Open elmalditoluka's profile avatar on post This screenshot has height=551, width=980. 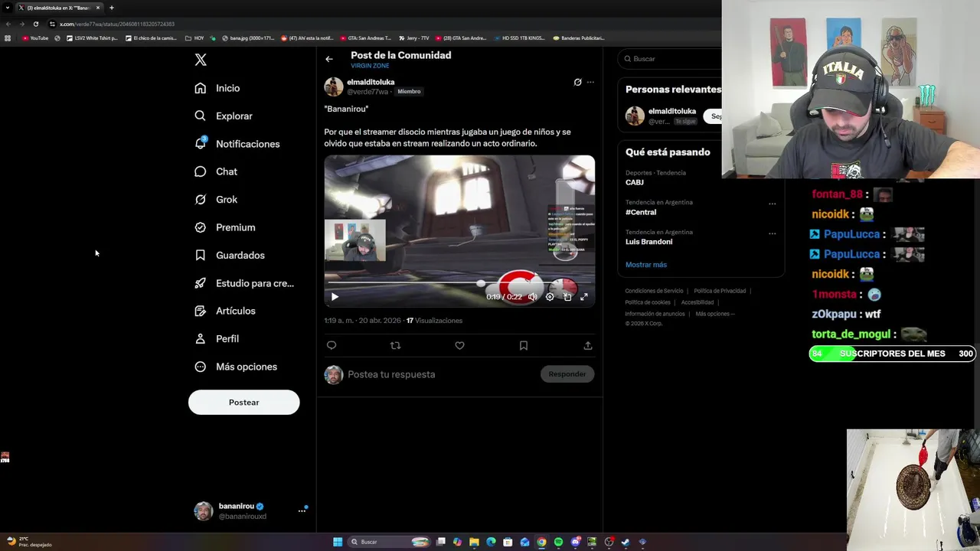click(x=333, y=86)
